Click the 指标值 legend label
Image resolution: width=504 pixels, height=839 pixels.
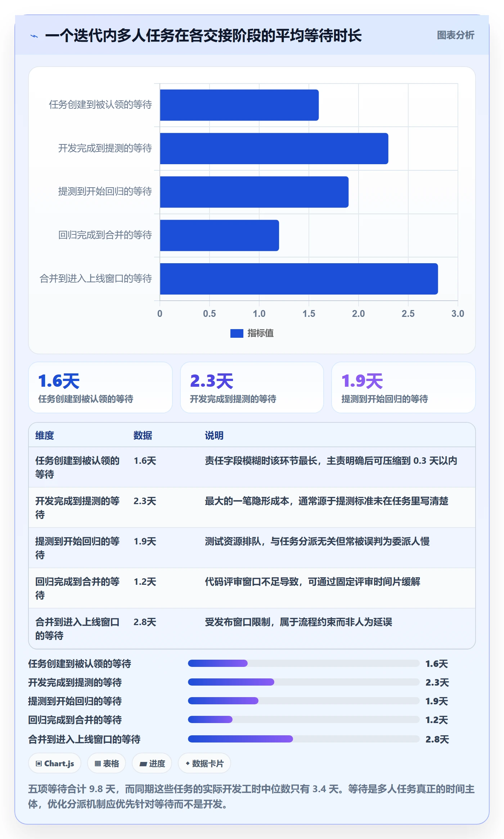pyautogui.click(x=261, y=333)
